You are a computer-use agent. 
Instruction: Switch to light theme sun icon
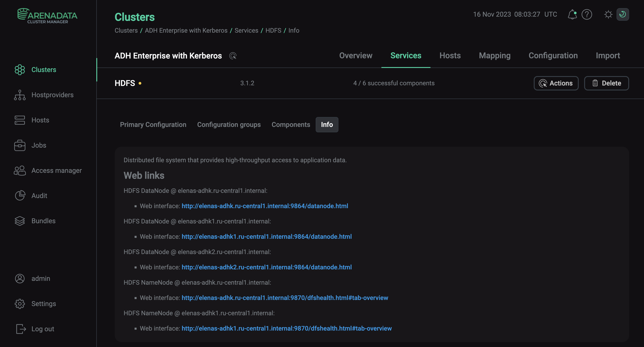(608, 14)
